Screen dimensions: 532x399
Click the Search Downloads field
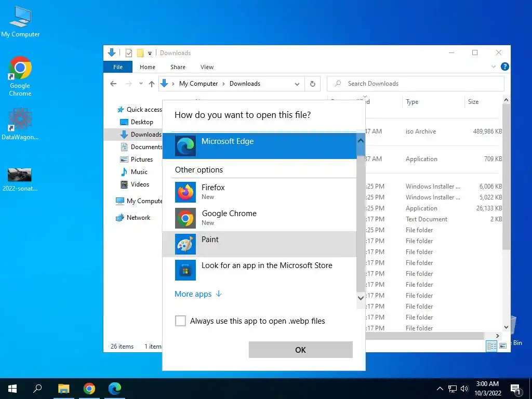tap(415, 84)
